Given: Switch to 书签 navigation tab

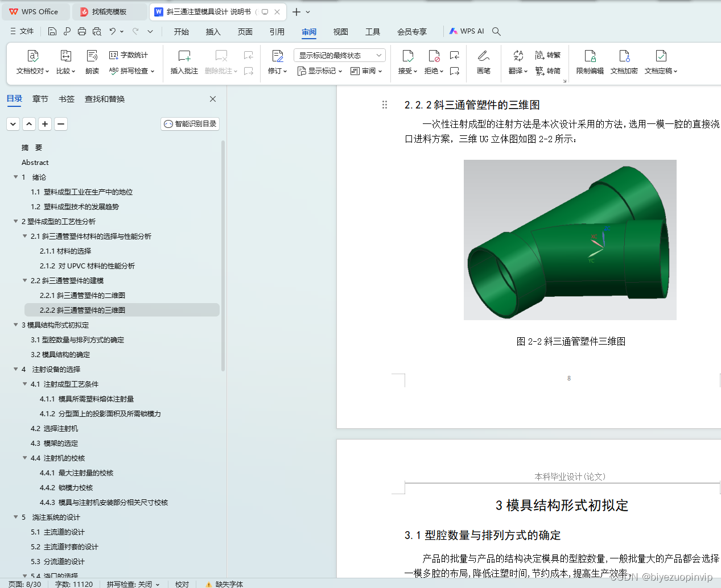Looking at the screenshot, I should (x=67, y=99).
